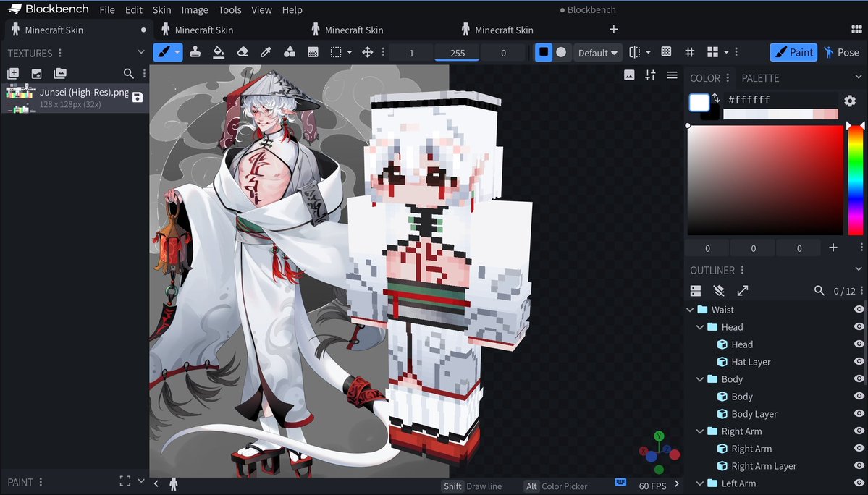This screenshot has height=495, width=868.
Task: Pick a shade in the saturation field
Action: (x=765, y=180)
